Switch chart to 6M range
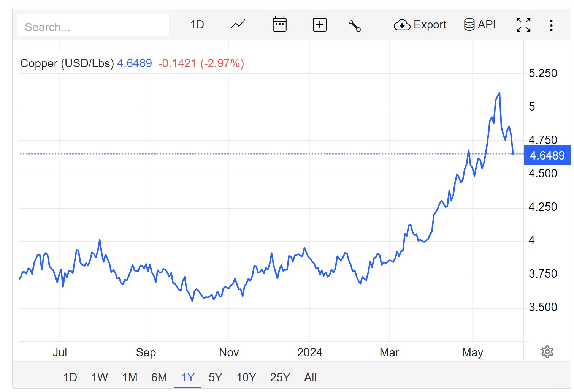The image size is (574, 392). pyautogui.click(x=159, y=377)
